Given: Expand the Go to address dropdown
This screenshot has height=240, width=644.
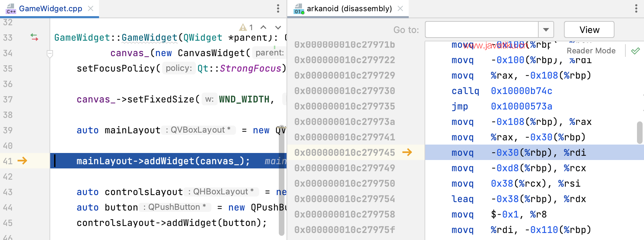Looking at the screenshot, I should (546, 29).
